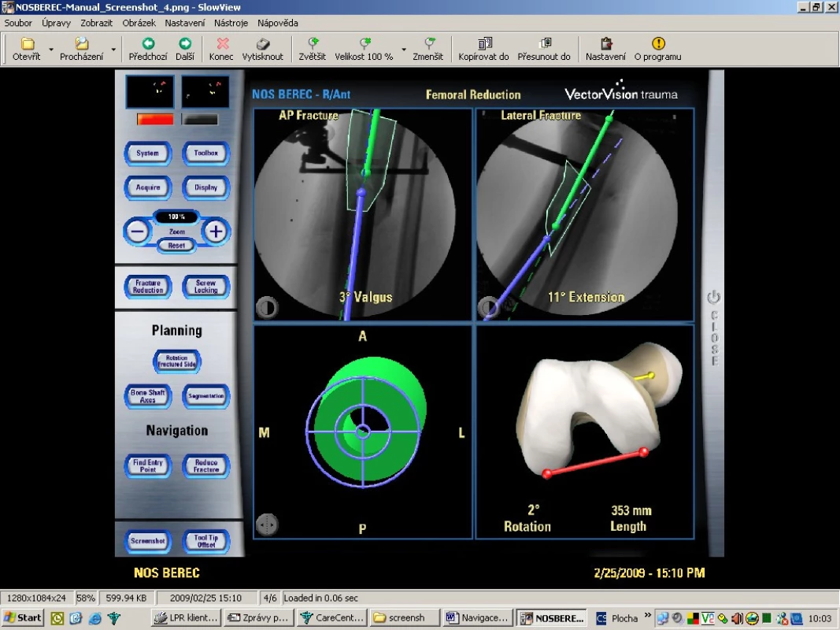The height and width of the screenshot is (630, 840).
Task: Open the Nastavení menu in menu bar
Action: click(x=185, y=23)
